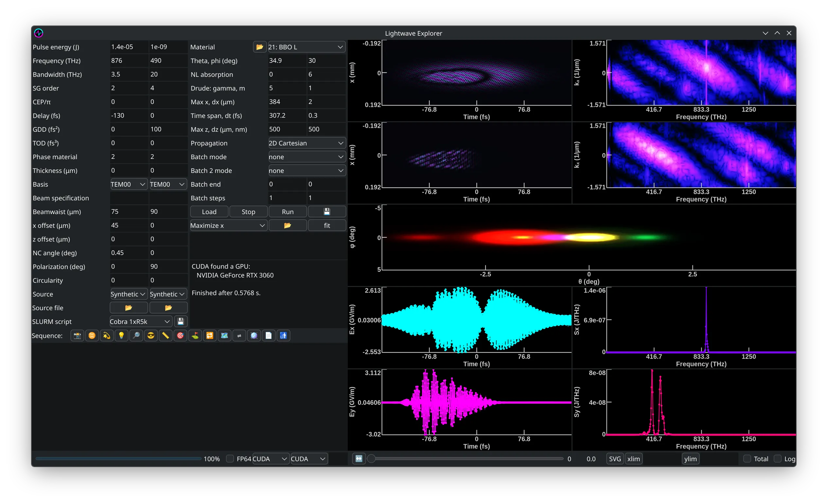The width and height of the screenshot is (828, 504).
Task: Expand the SLURM script Cobra 1xR5k dropdown
Action: point(141,321)
